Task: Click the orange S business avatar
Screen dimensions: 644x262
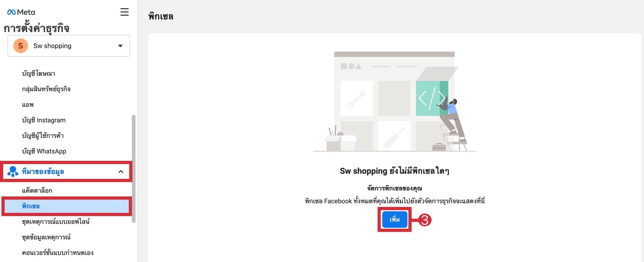Action: [x=21, y=46]
